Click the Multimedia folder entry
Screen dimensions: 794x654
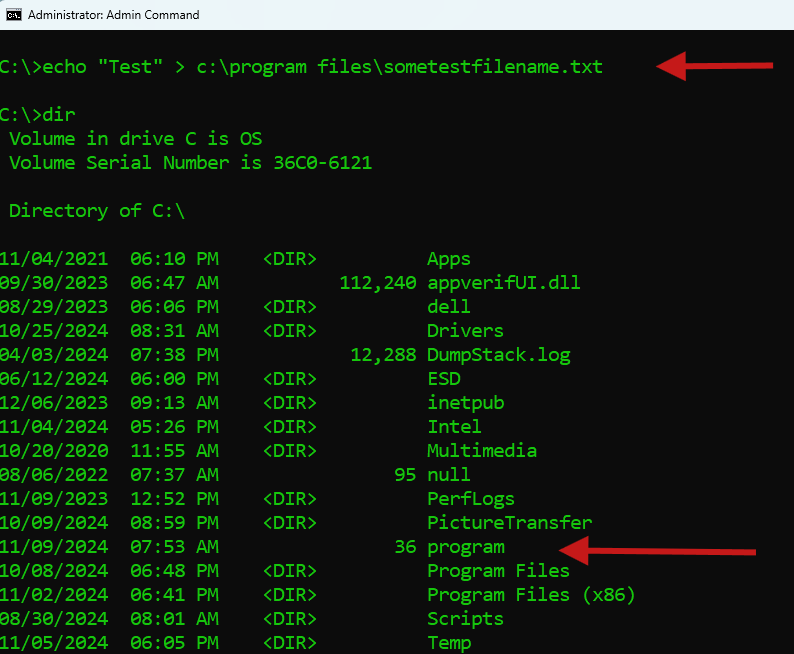tap(482, 451)
